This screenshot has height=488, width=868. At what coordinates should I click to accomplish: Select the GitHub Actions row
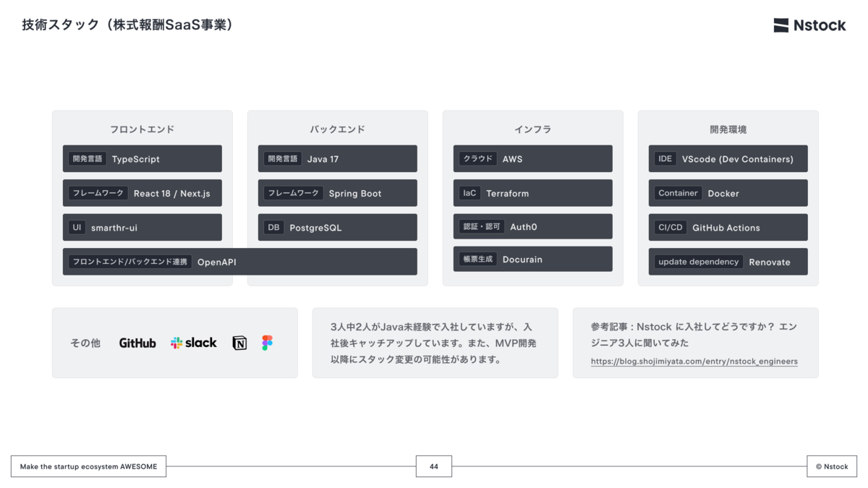tap(728, 227)
